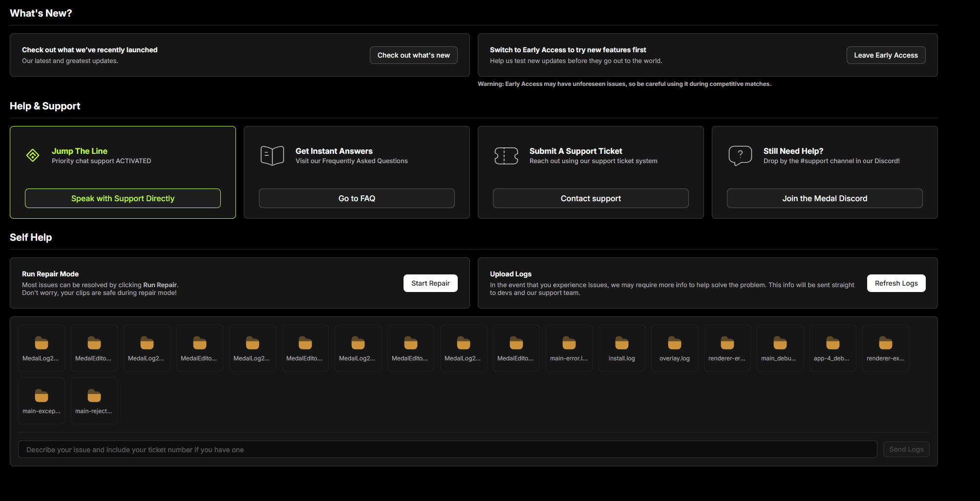Click the open book icon beside Get Instant Answers

pyautogui.click(x=272, y=156)
